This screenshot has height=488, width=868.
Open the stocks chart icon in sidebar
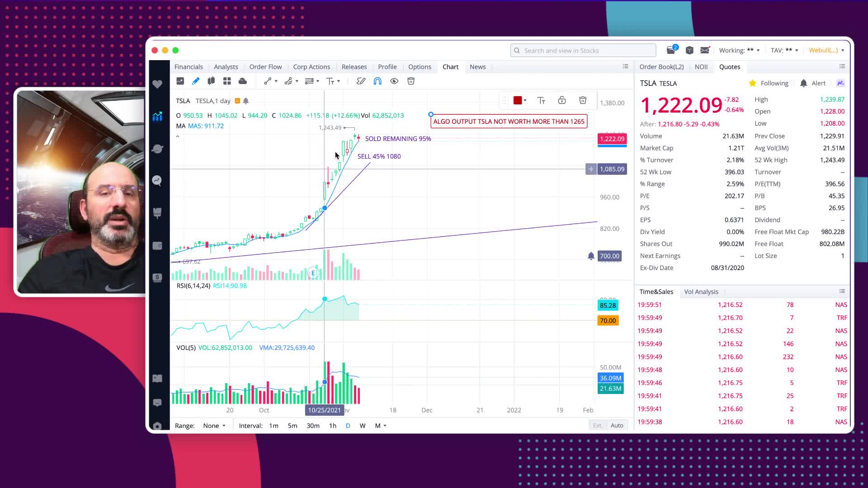tap(157, 116)
